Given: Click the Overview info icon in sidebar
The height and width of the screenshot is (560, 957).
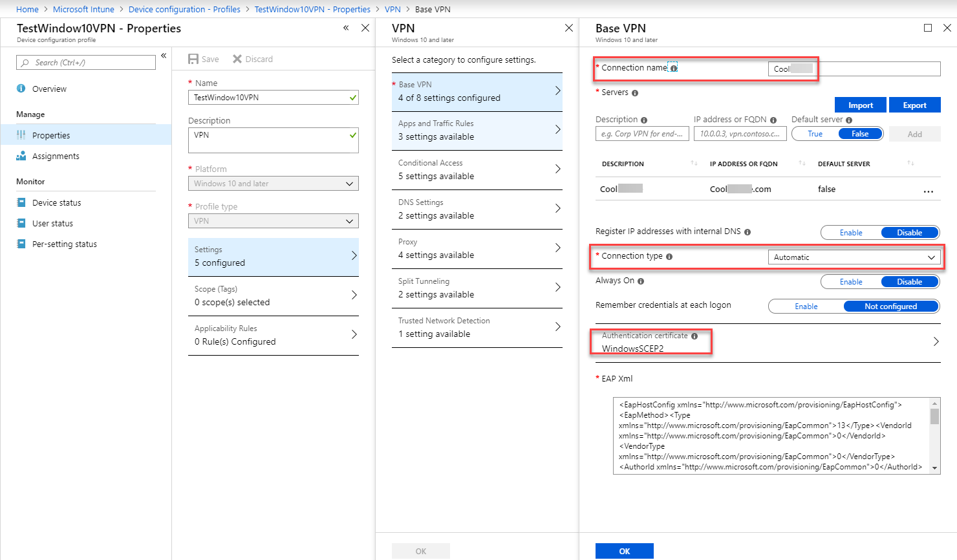Looking at the screenshot, I should click(21, 89).
